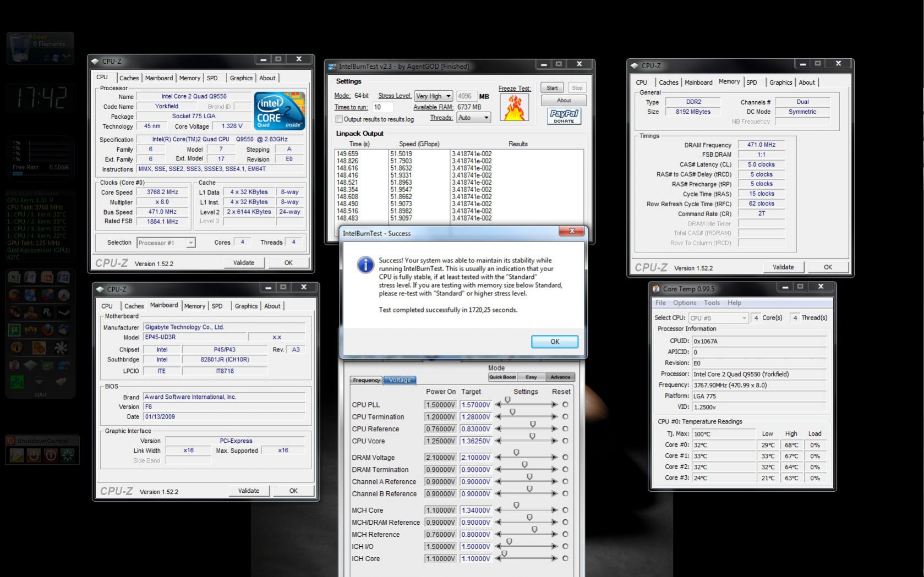Screen dimensions: 924x577
Task: Click the decrease arrow for CPU PLL
Action: [498, 404]
